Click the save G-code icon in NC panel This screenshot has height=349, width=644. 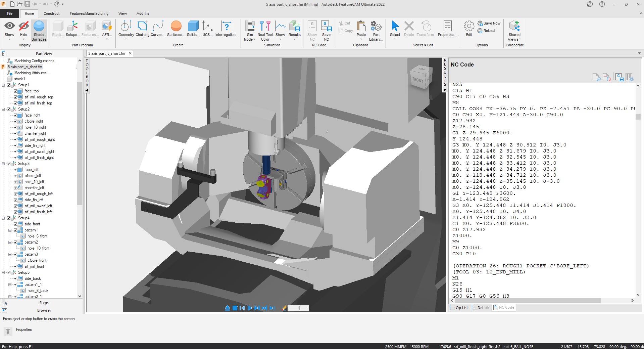point(620,78)
